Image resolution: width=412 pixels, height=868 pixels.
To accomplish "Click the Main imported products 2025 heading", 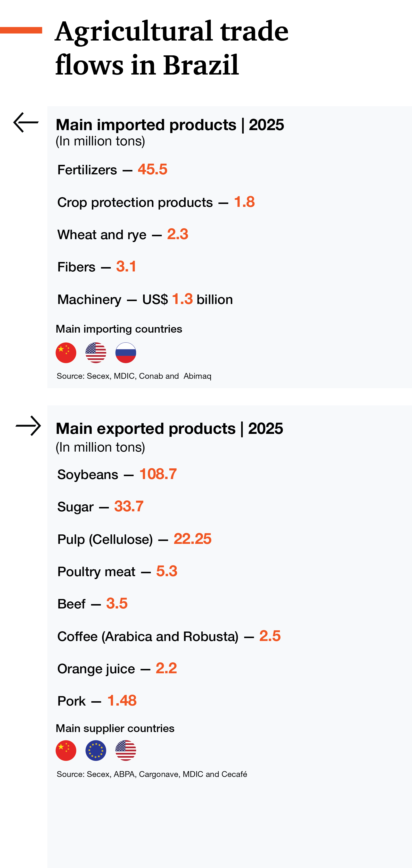I will 170,125.
